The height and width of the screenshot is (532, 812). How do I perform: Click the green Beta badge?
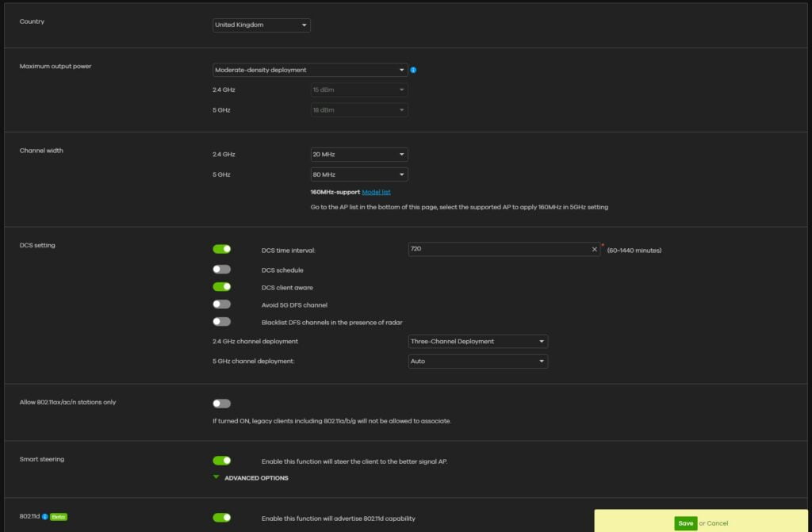pos(59,517)
